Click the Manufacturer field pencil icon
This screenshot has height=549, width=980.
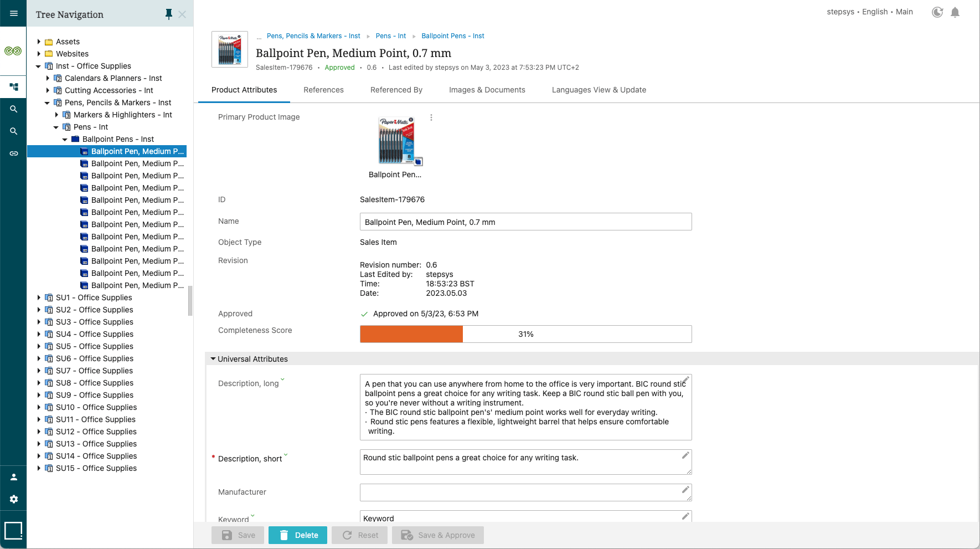coord(685,490)
